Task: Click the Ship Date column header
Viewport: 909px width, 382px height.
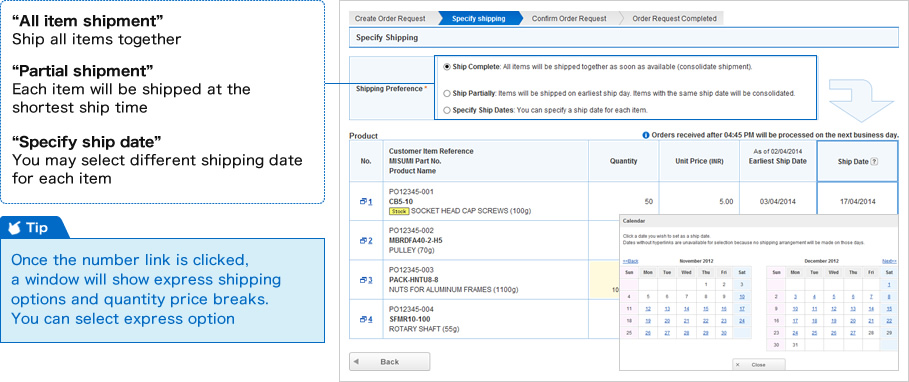Action: pyautogui.click(x=857, y=162)
